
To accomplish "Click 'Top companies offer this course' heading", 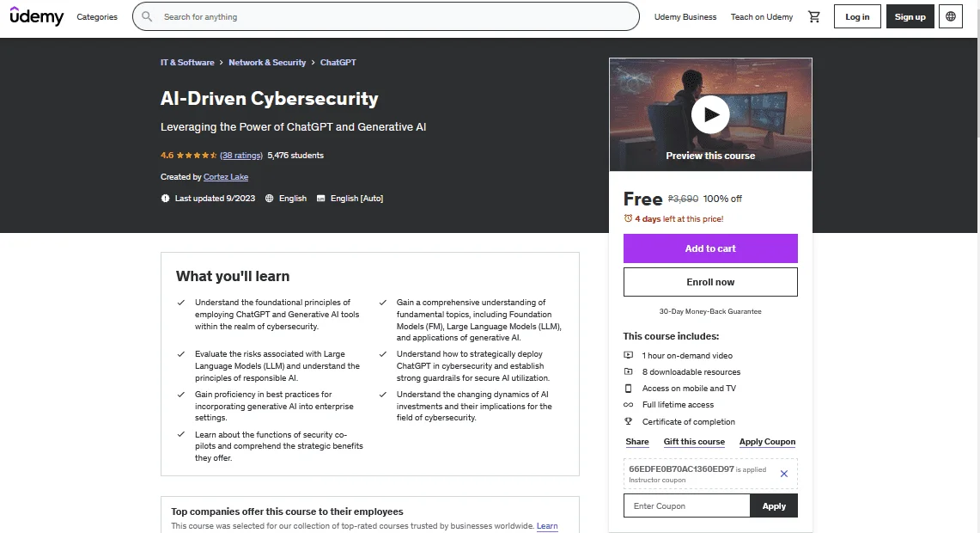I will [288, 512].
